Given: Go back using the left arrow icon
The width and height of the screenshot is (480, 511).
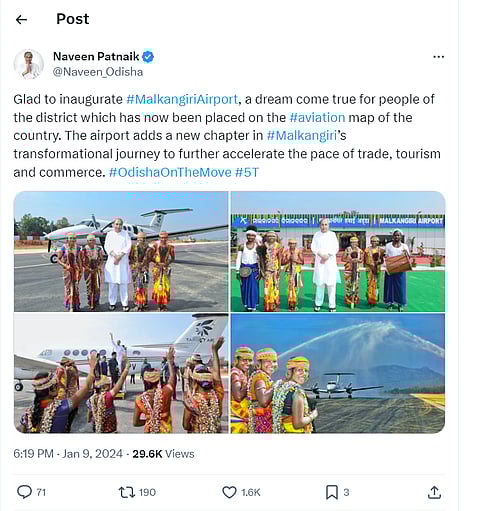Looking at the screenshot, I should 21,20.
